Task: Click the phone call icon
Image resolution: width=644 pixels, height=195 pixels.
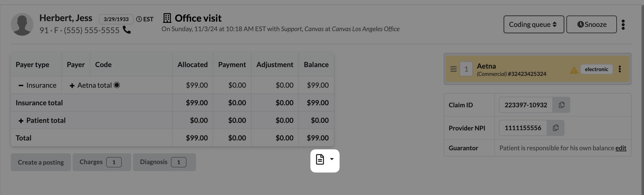Action: pos(127,30)
